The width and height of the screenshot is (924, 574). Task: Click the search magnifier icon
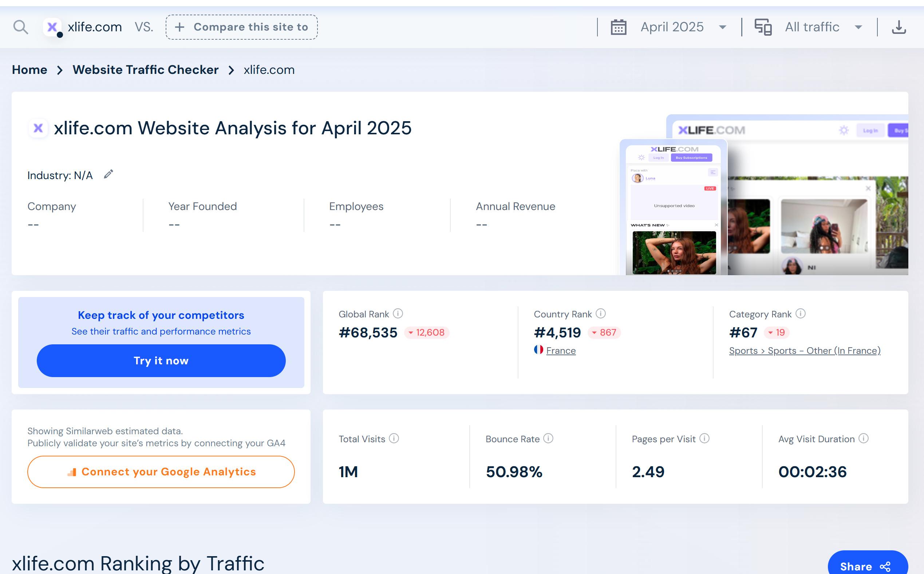(20, 27)
